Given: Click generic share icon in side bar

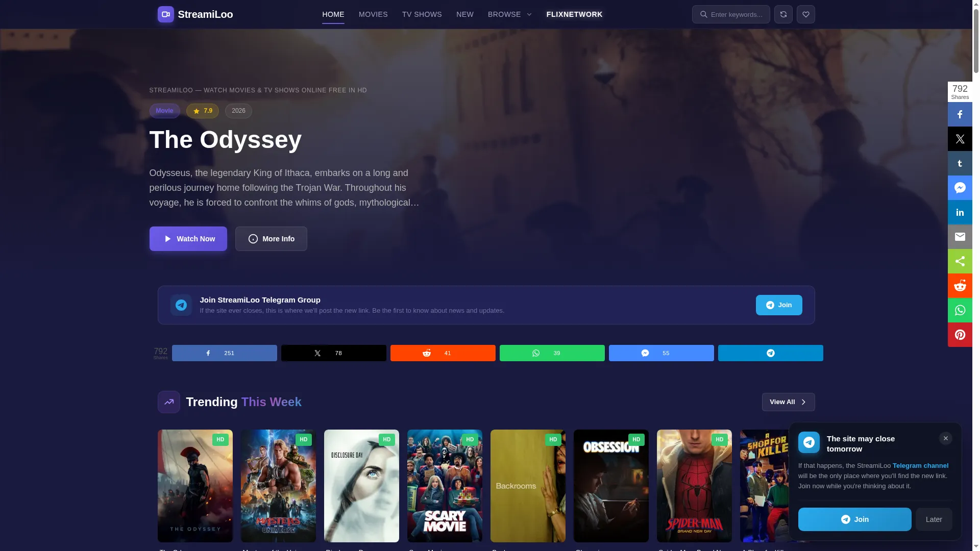Looking at the screenshot, I should pos(960,261).
